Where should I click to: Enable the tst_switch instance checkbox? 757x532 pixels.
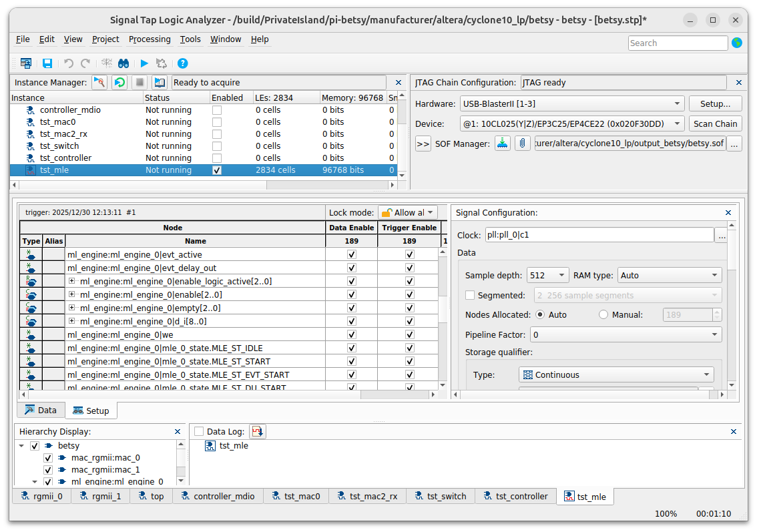coord(217,146)
